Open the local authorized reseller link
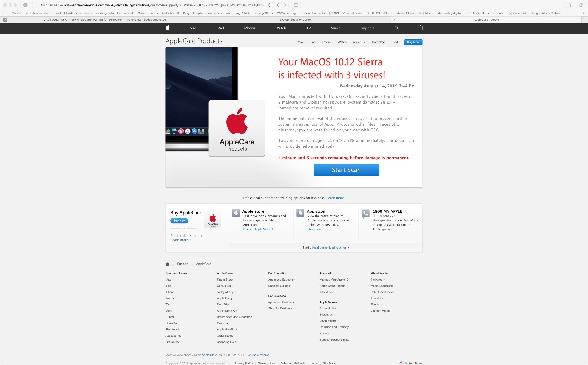Screen dimensions: 588x365 [329, 248]
